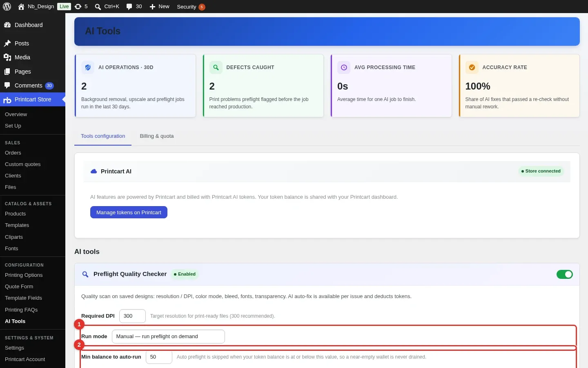
Task: Click Manage tokens on Printcart button
Action: [129, 212]
